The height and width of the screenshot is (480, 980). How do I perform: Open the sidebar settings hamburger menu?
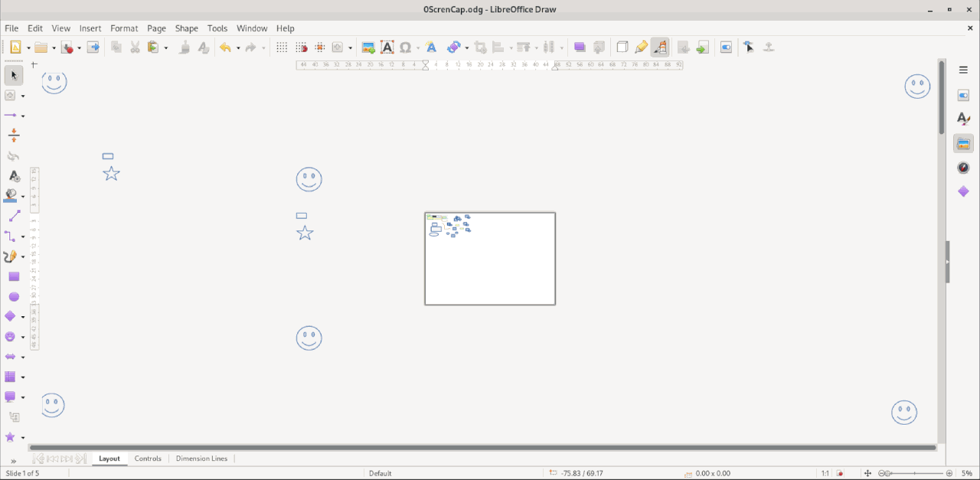coord(963,70)
